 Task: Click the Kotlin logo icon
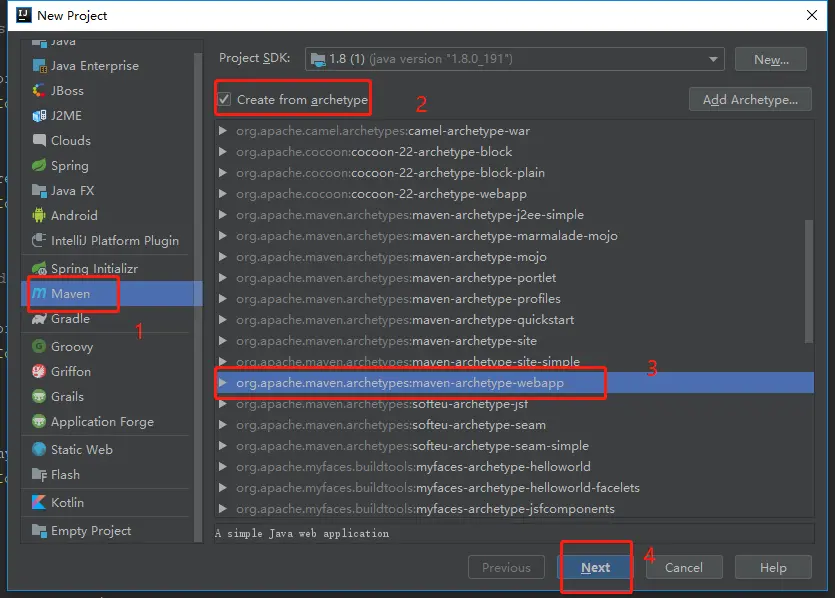(x=39, y=502)
